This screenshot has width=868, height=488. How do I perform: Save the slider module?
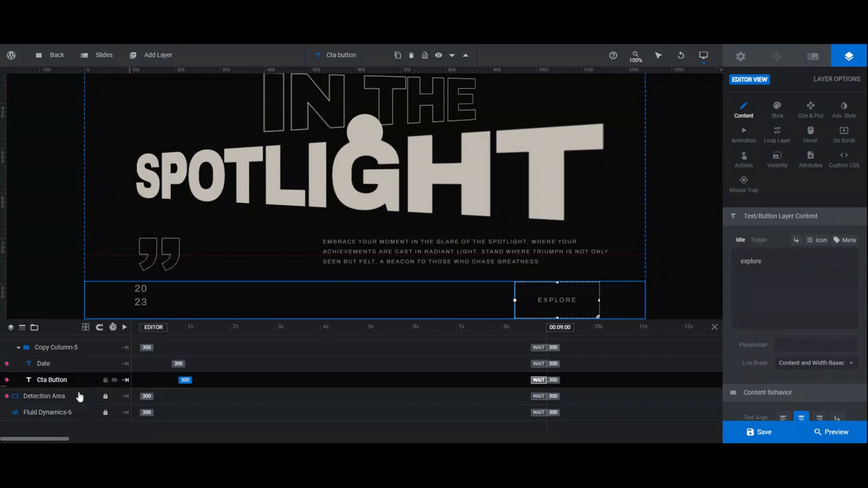coord(759,432)
